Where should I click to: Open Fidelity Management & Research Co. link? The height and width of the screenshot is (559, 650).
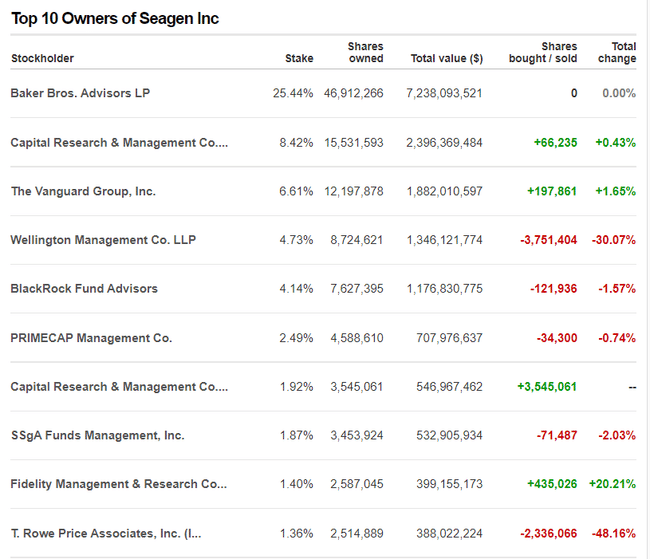pyautogui.click(x=118, y=485)
